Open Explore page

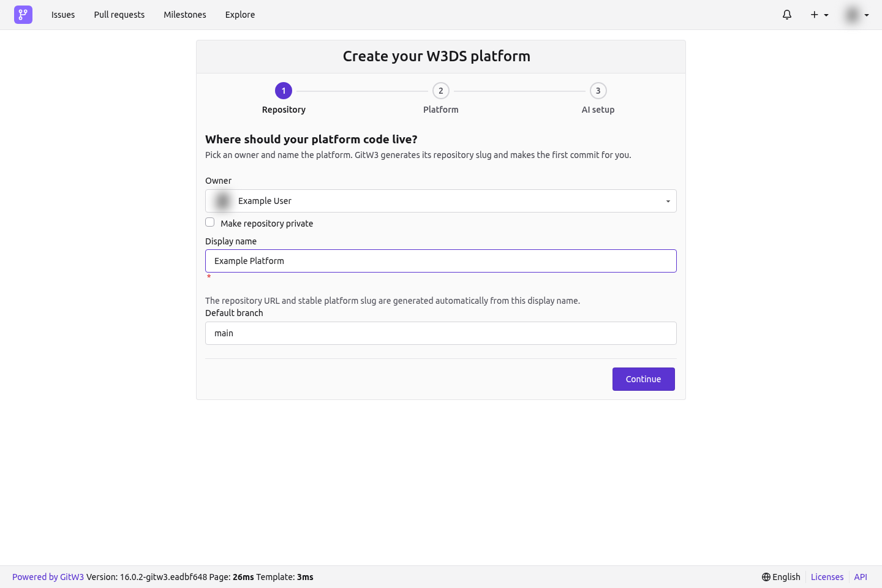240,15
